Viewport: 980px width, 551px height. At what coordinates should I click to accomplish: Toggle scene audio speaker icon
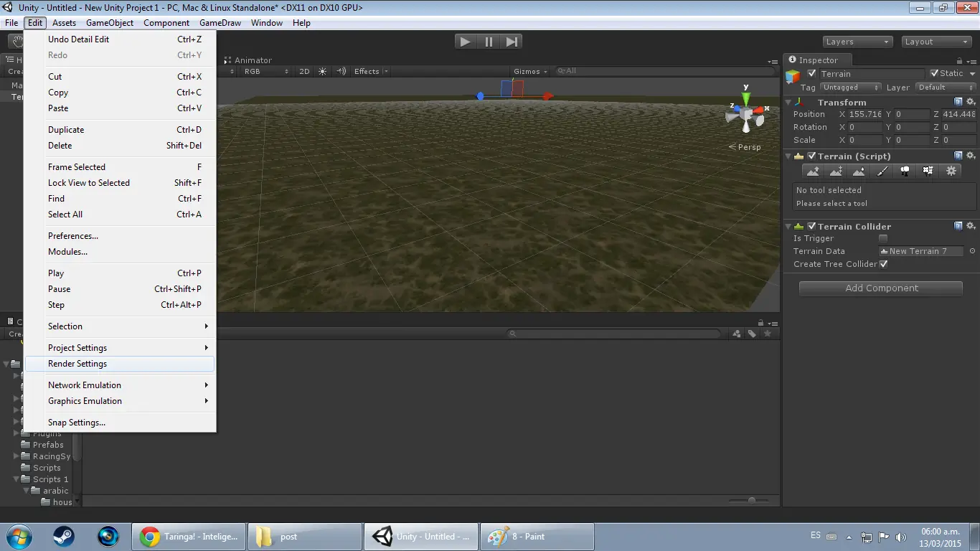click(x=341, y=71)
